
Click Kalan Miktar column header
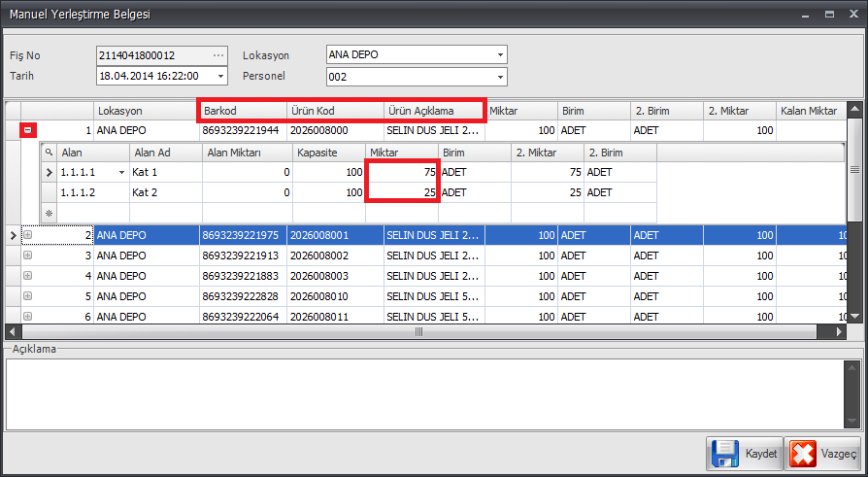point(812,111)
